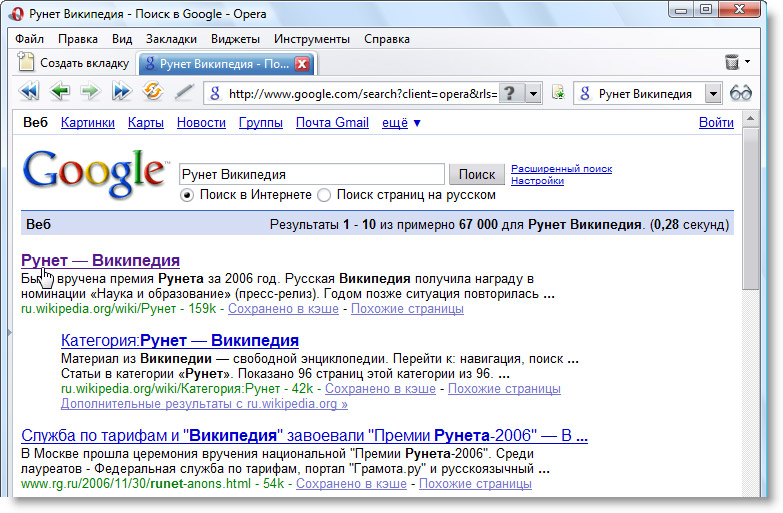Click the wand (pencil) toolbar icon

click(x=184, y=92)
